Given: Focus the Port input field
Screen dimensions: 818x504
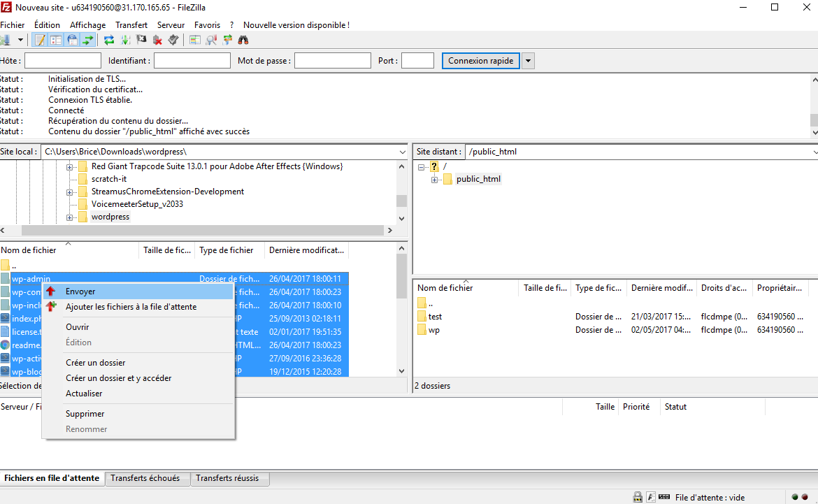Looking at the screenshot, I should (417, 61).
